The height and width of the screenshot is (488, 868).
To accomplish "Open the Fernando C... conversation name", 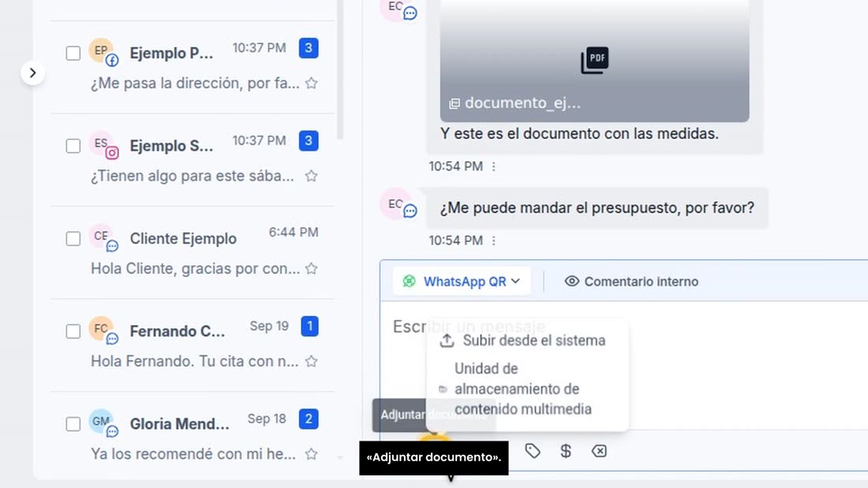I will [x=177, y=331].
